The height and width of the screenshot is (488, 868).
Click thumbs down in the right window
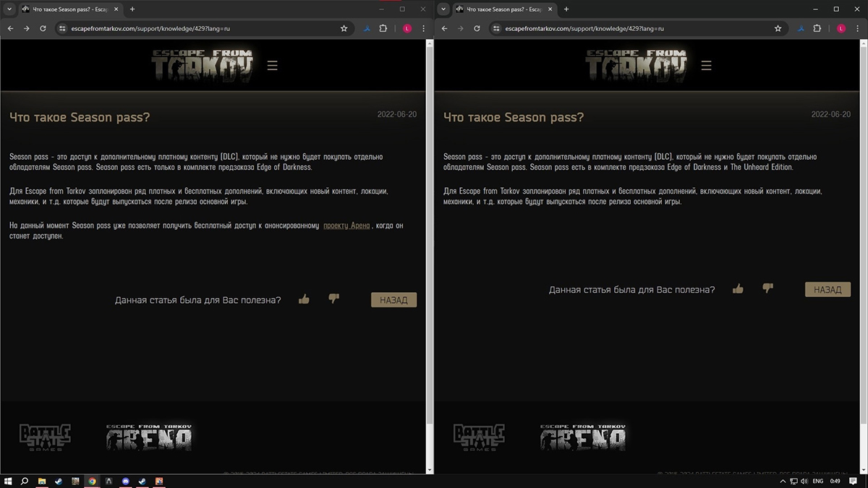[x=767, y=288]
